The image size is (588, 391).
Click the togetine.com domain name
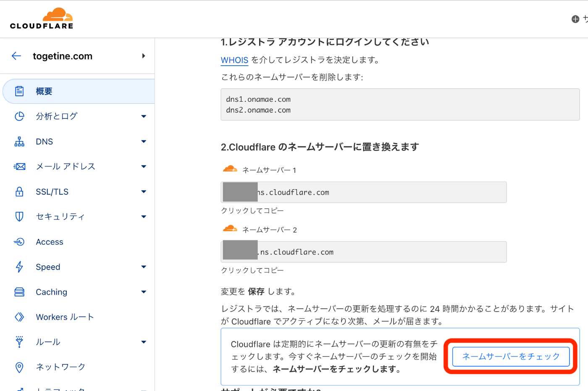[x=63, y=56]
